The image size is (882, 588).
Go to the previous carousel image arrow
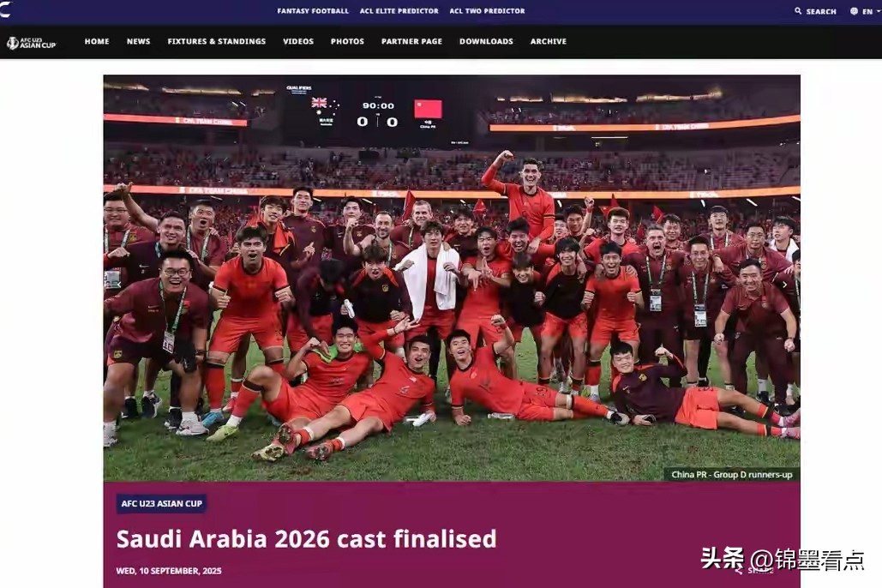pyautogui.click(x=119, y=285)
